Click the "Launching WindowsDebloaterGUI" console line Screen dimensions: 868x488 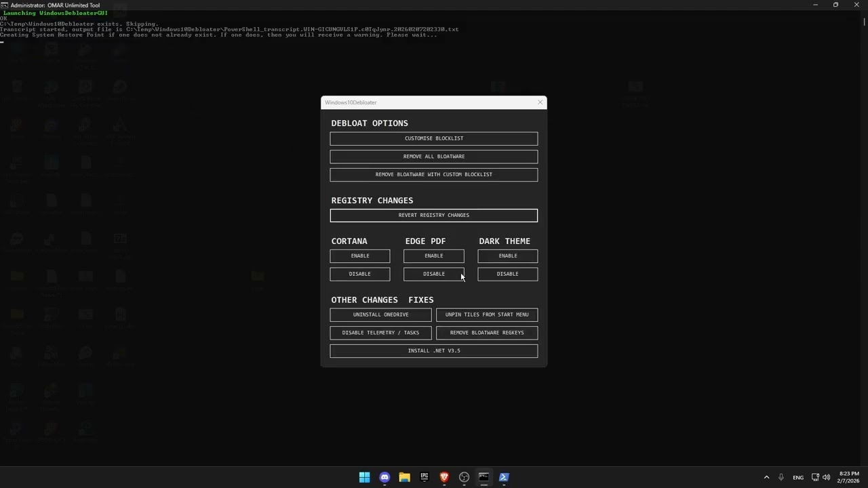pyautogui.click(x=56, y=13)
